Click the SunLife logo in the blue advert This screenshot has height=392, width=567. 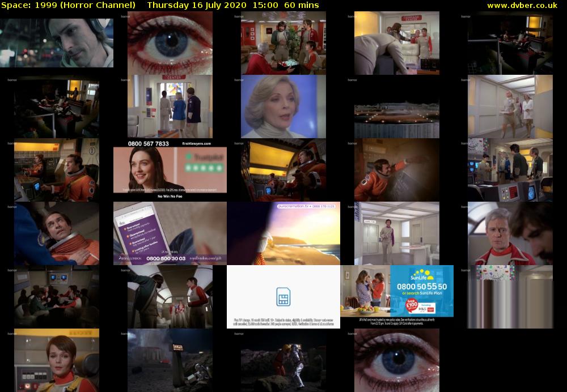[x=422, y=275]
